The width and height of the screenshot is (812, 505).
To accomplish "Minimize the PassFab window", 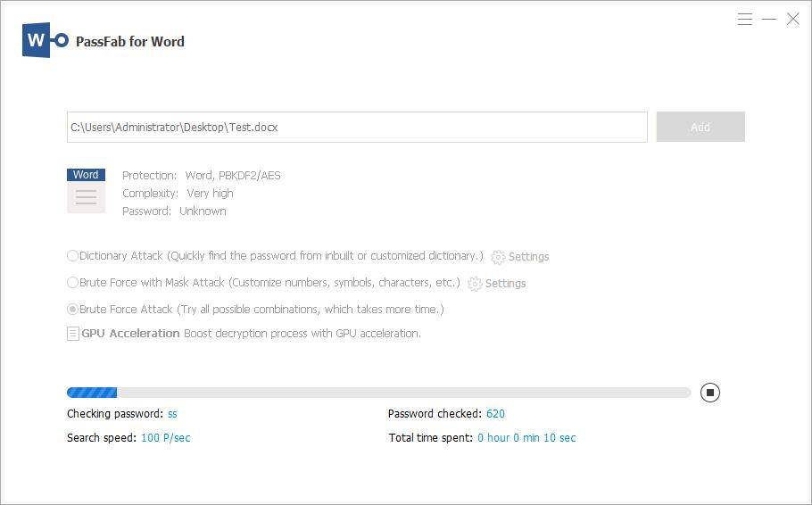I will tap(769, 20).
